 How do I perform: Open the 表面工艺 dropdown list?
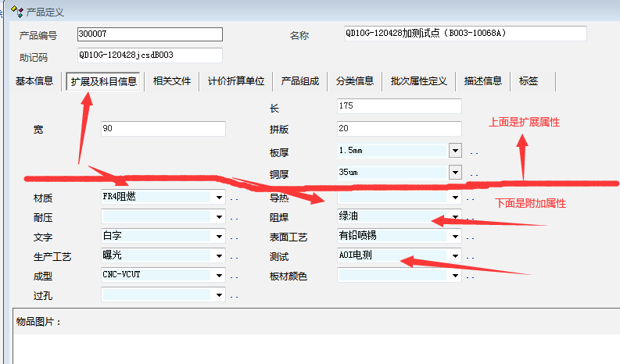[x=455, y=236]
